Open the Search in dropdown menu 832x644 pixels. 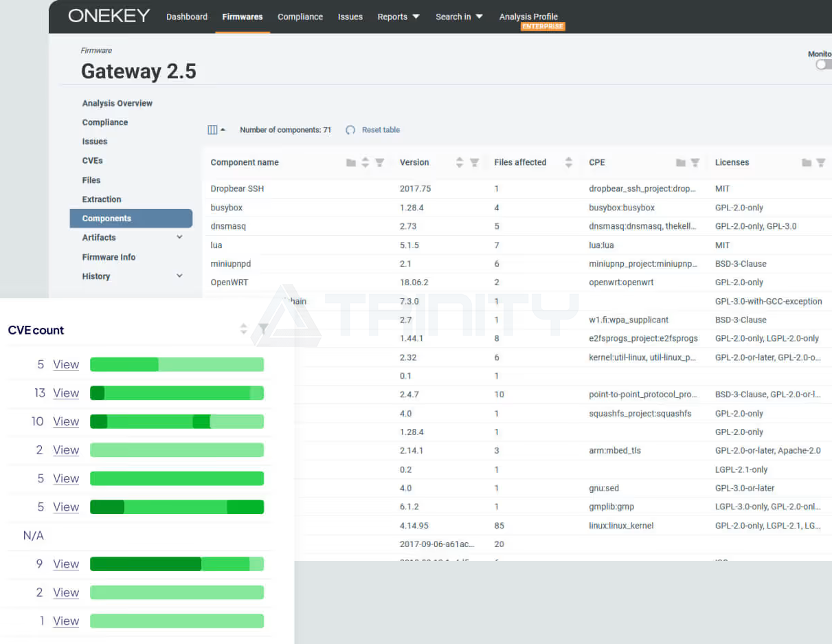pos(459,16)
